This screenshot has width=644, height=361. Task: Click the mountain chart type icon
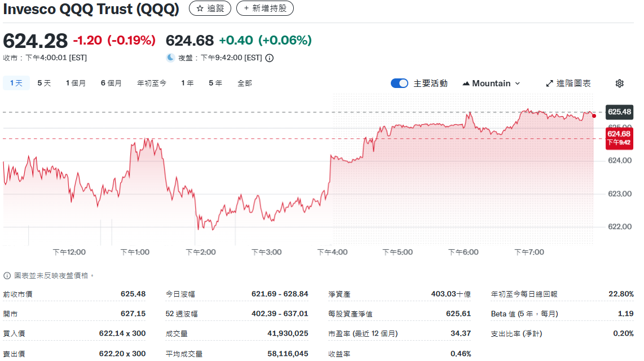click(x=466, y=83)
